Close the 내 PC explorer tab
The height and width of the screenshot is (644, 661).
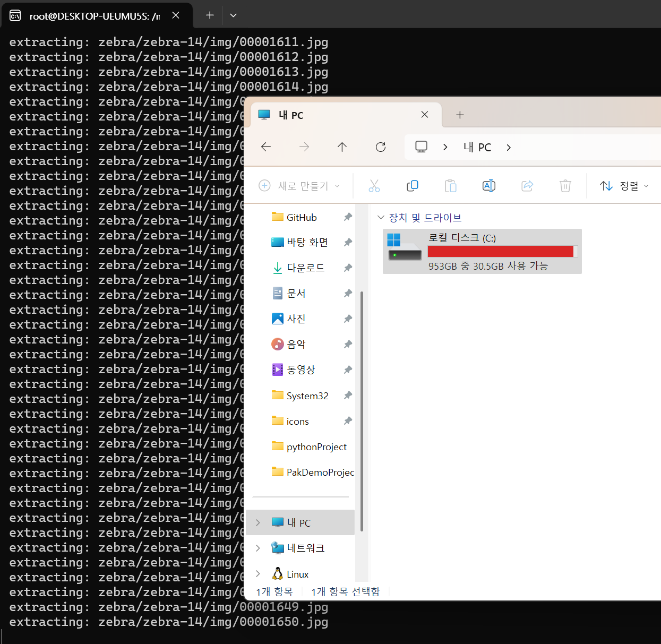(425, 115)
